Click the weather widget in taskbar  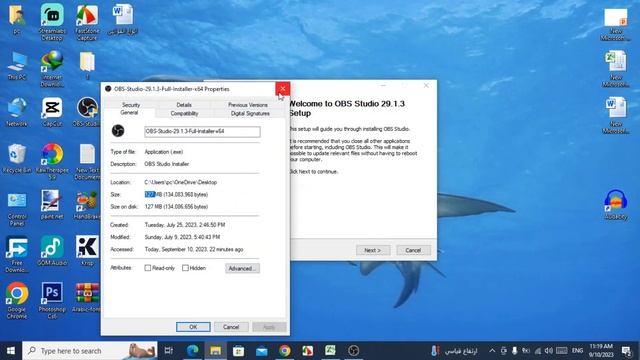pyautogui.click(x=454, y=351)
